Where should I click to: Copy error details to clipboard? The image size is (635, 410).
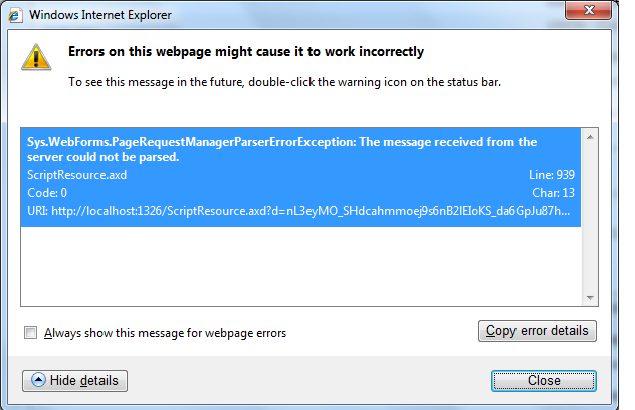(x=537, y=331)
